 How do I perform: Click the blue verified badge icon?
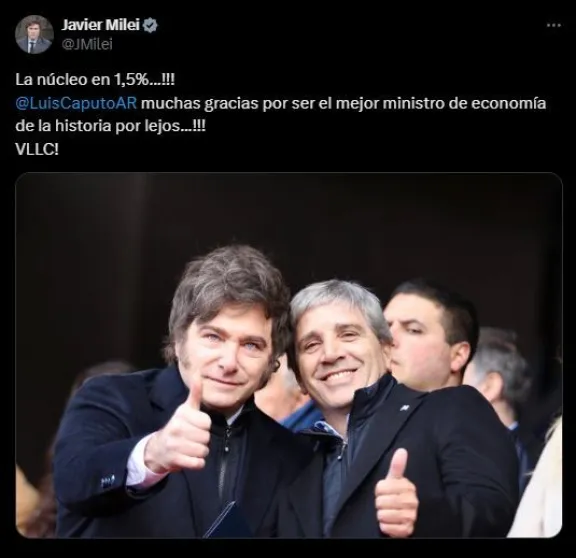[151, 25]
